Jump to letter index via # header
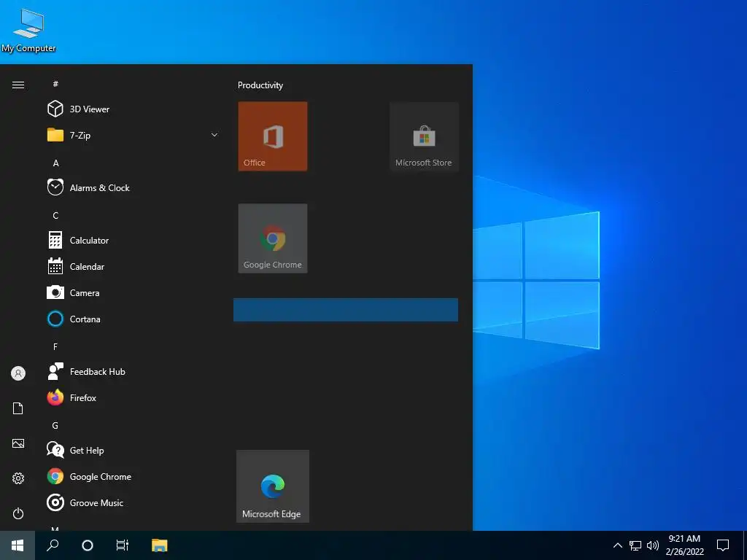Image resolution: width=747 pixels, height=560 pixels. click(55, 84)
